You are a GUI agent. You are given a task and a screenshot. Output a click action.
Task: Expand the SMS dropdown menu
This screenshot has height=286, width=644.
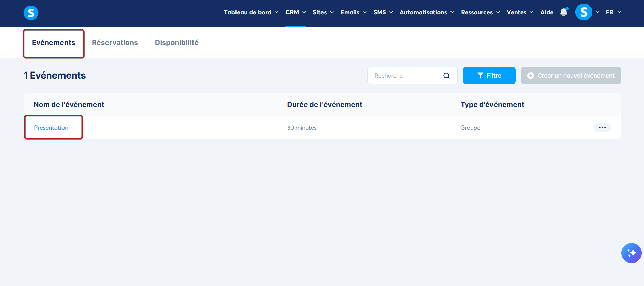tap(383, 12)
